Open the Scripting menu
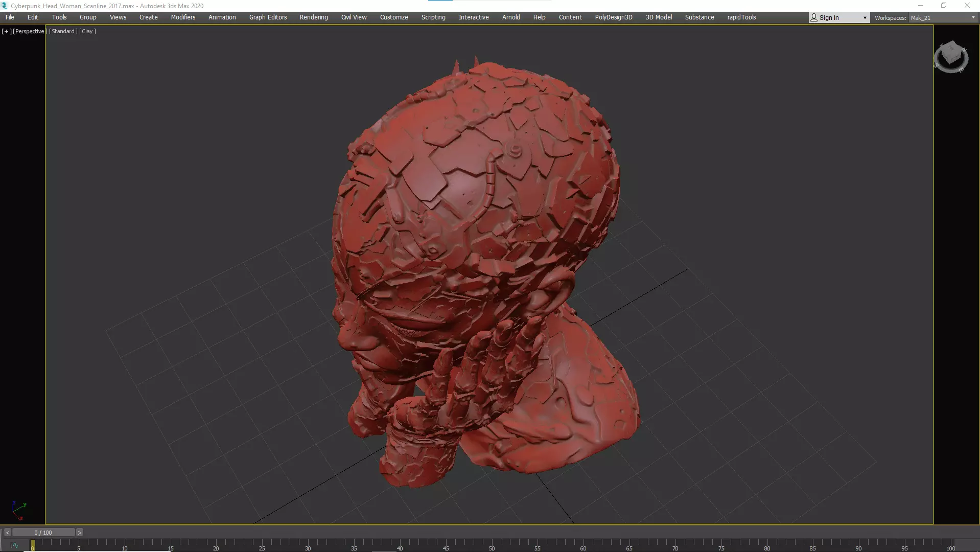Viewport: 980px width, 552px height. [x=433, y=17]
